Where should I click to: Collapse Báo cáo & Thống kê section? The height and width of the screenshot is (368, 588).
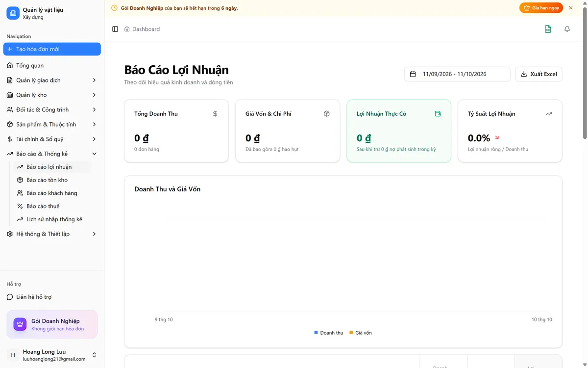click(52, 154)
